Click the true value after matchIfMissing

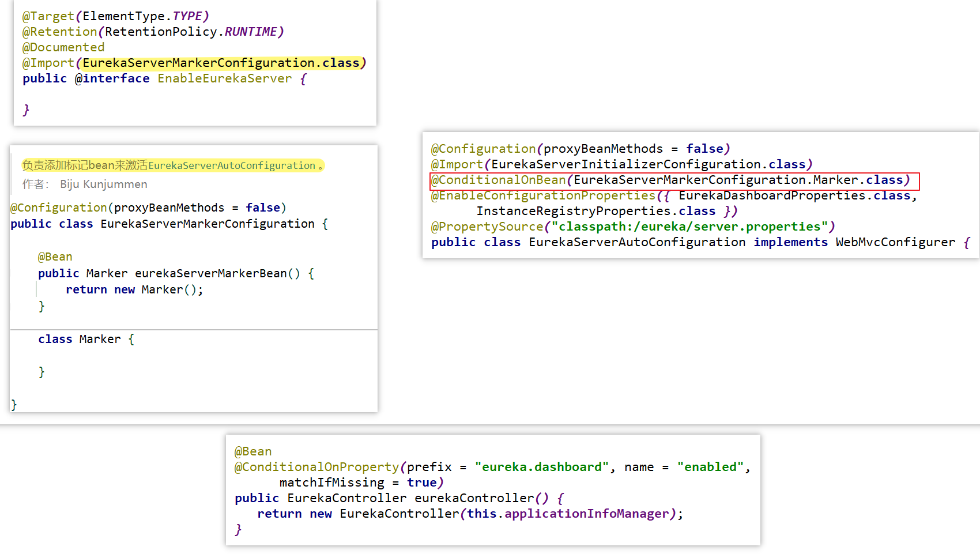422,483
